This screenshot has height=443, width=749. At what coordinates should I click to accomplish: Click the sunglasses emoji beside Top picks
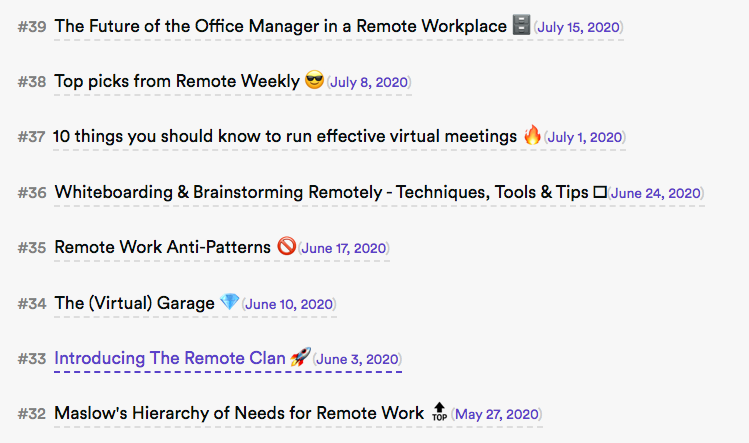pyautogui.click(x=315, y=81)
